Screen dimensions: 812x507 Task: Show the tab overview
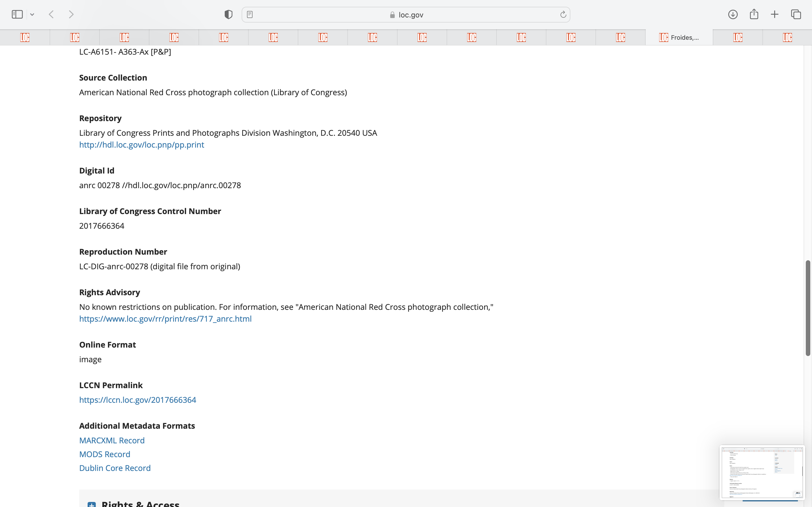click(796, 14)
